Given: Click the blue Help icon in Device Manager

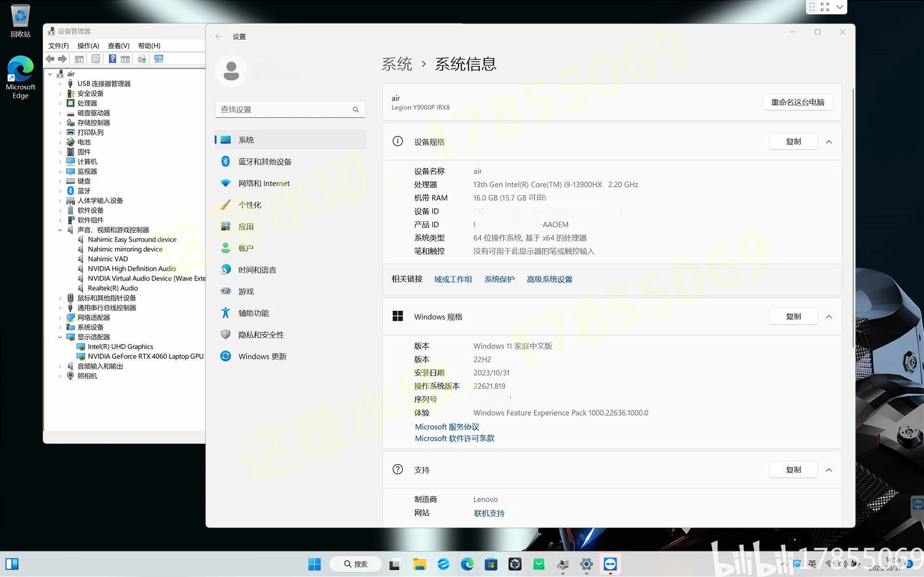Looking at the screenshot, I should tap(112, 59).
